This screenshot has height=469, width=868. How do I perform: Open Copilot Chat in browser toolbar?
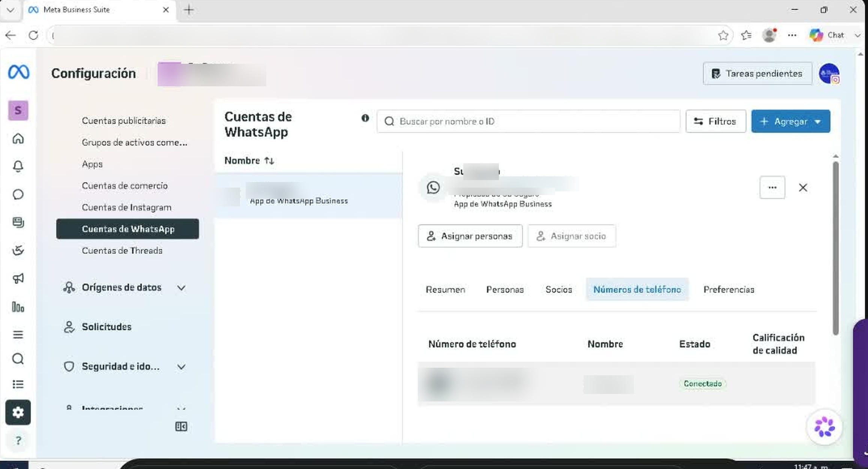[827, 35]
